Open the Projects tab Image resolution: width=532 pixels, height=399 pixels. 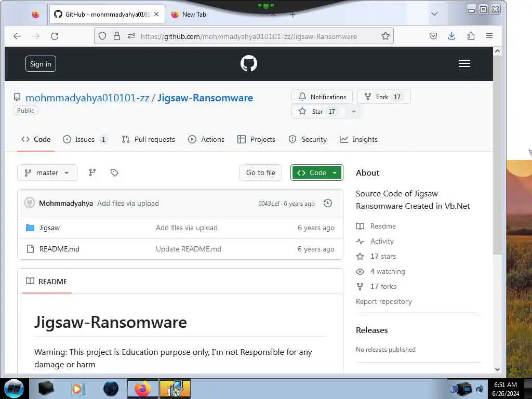(x=257, y=139)
